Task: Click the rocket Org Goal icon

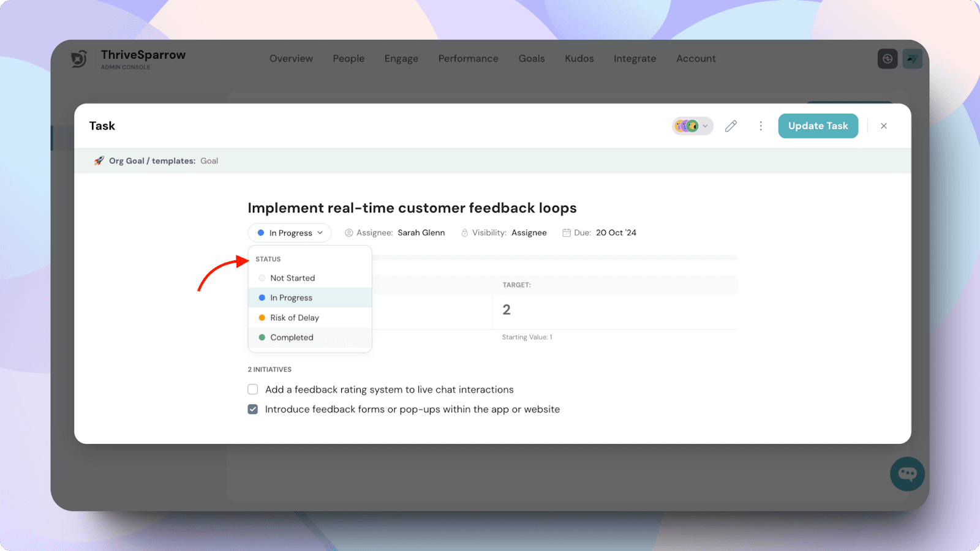Action: coord(99,161)
